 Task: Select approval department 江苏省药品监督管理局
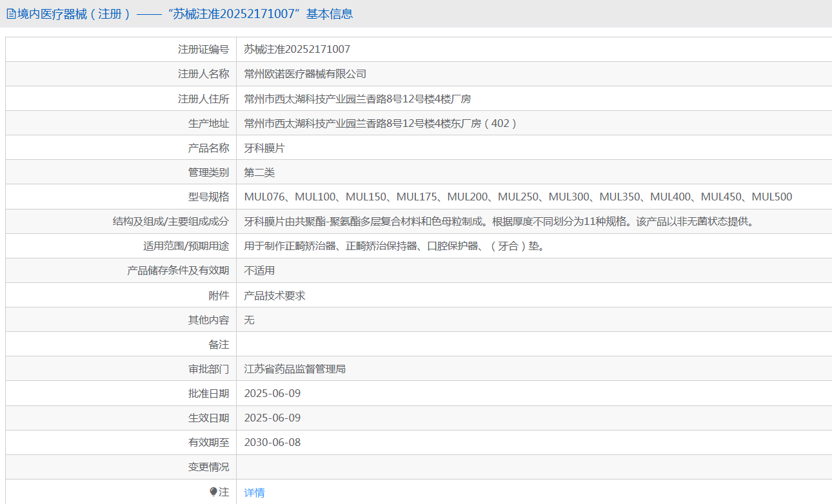point(295,369)
